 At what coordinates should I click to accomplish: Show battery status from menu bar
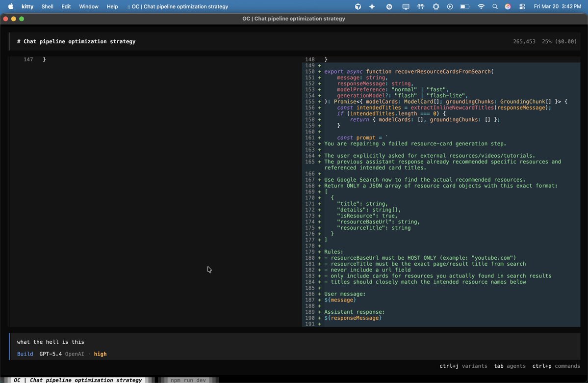[x=465, y=6]
